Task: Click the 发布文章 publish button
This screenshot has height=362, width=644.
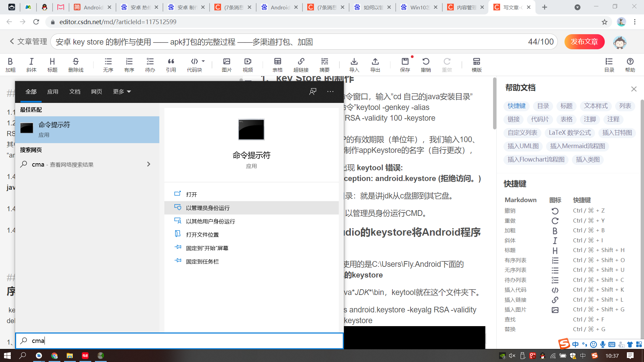Action: (x=584, y=42)
